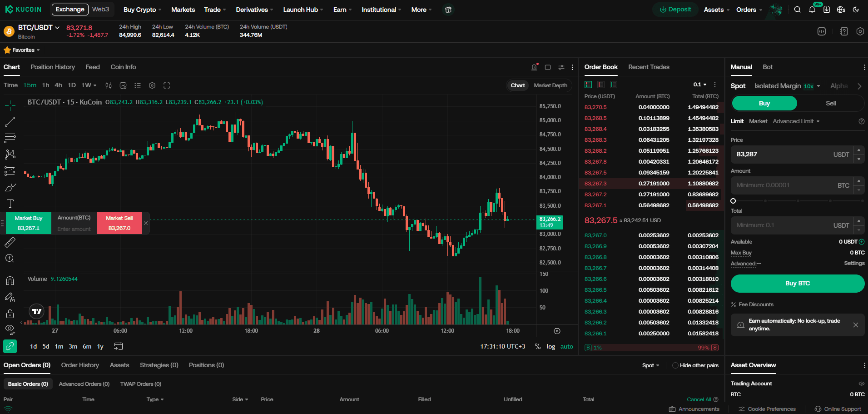Select the text annotation tool
This screenshot has height=414, width=868.
click(x=10, y=204)
